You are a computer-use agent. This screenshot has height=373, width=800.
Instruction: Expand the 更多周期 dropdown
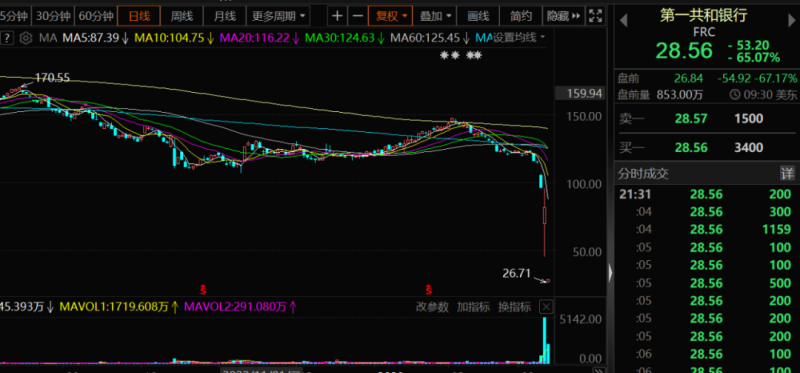click(278, 16)
